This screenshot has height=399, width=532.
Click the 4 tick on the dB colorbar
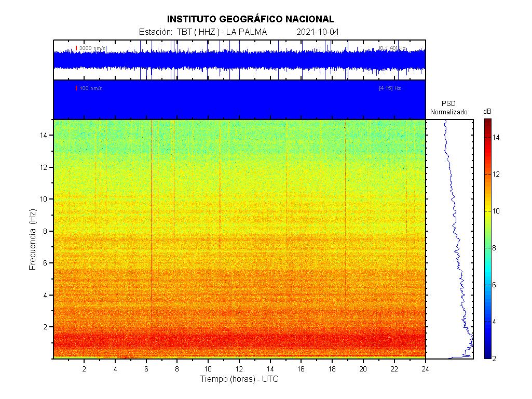[x=494, y=322]
